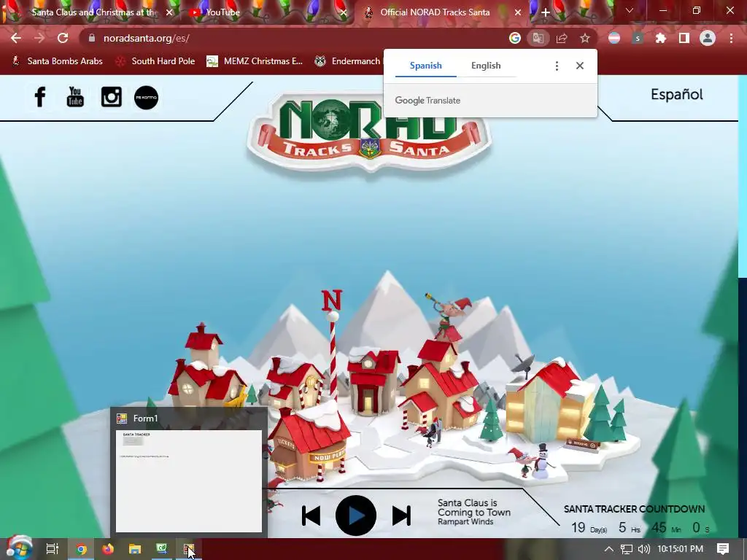Screen dimensions: 747x560
Task: Open NORAD's YouTube channel icon
Action: (75, 97)
